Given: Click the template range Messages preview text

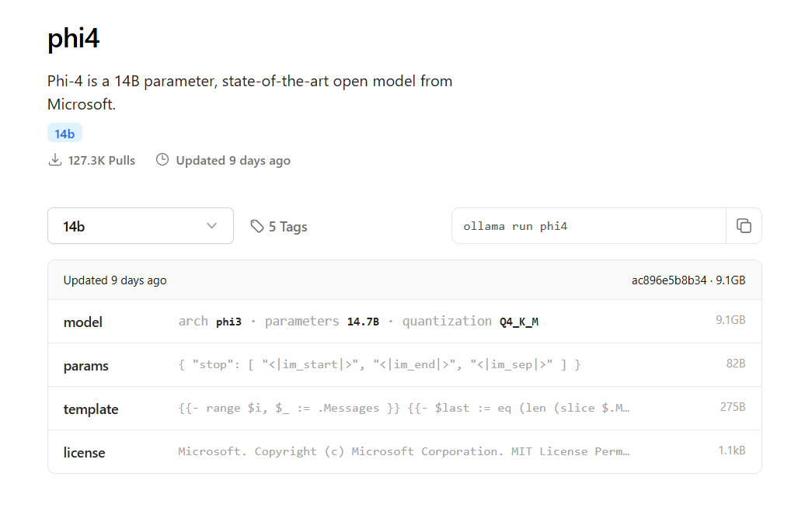Looking at the screenshot, I should tap(404, 408).
